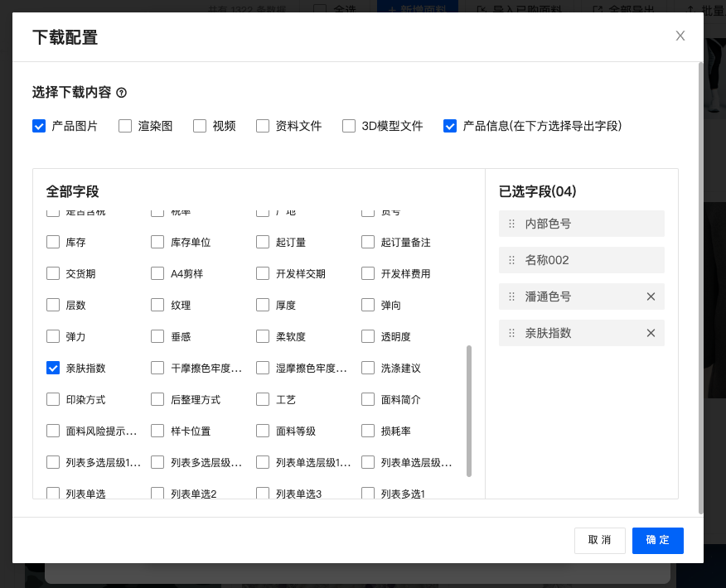Image resolution: width=726 pixels, height=588 pixels.
Task: Select the 库存 field checkbox
Action: click(53, 243)
